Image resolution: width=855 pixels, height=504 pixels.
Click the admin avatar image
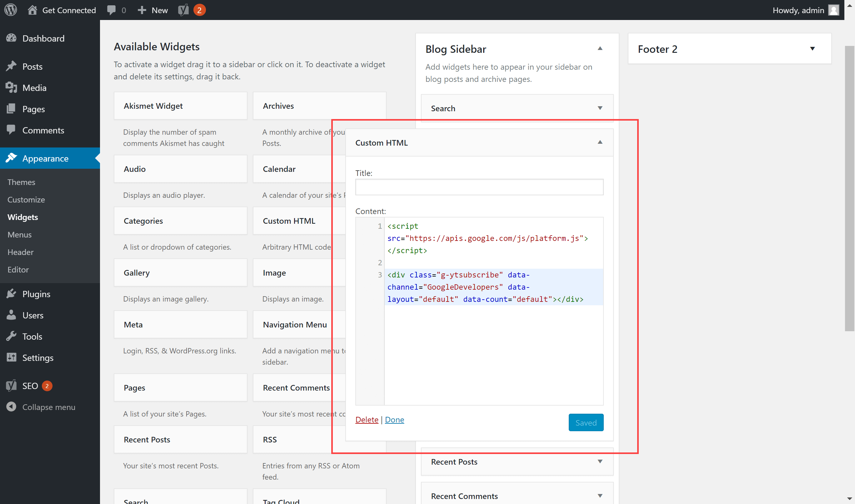click(834, 10)
